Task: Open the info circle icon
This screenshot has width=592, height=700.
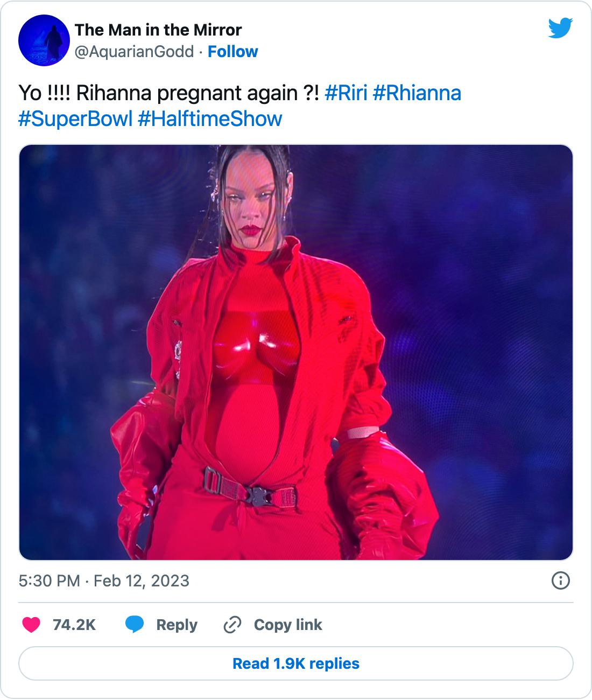Action: pos(561,580)
